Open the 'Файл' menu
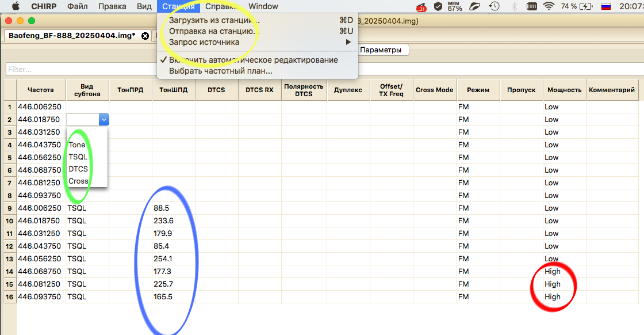The image size is (644, 335). pos(77,6)
